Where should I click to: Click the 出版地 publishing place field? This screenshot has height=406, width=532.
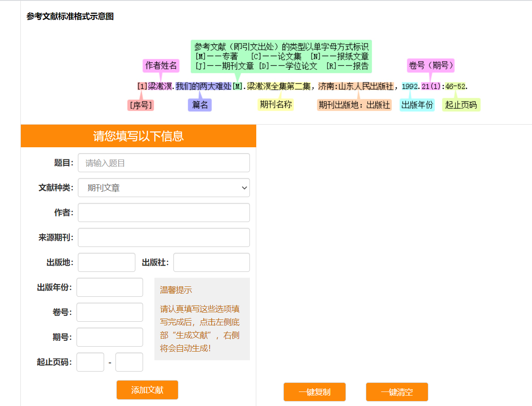pos(106,262)
